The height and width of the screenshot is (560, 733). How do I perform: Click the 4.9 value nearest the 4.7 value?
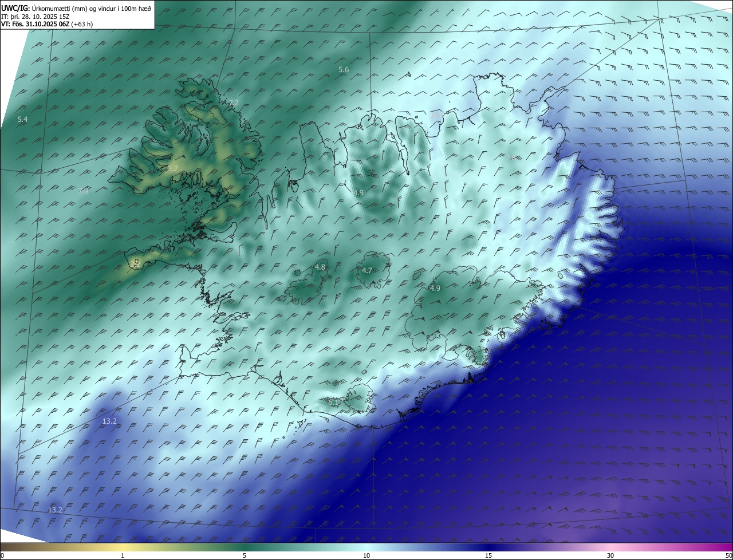(435, 288)
